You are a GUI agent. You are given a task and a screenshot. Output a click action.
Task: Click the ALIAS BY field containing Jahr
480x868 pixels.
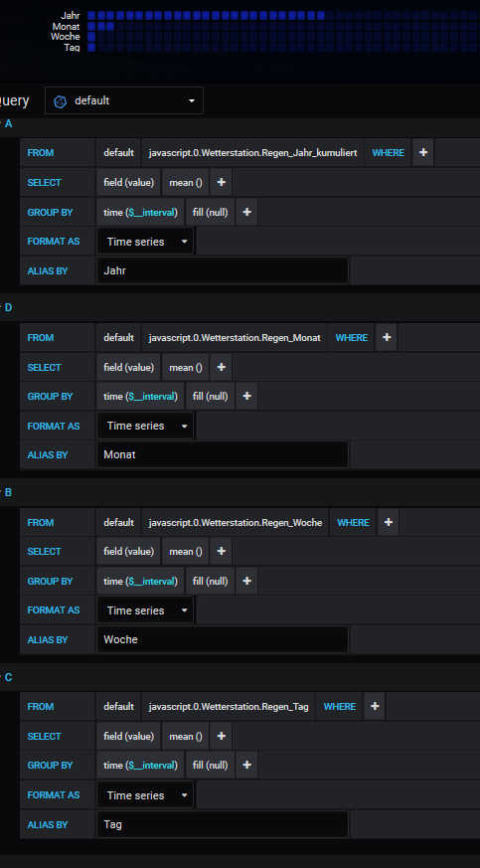click(223, 271)
